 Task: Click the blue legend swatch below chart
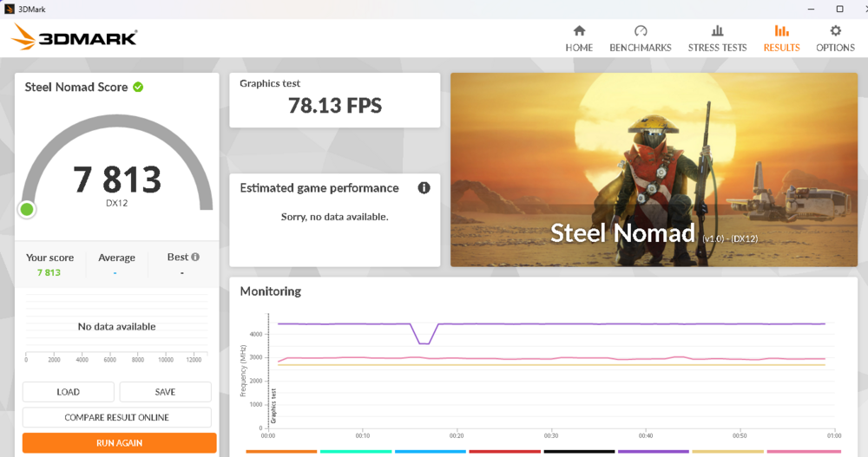coord(431,452)
